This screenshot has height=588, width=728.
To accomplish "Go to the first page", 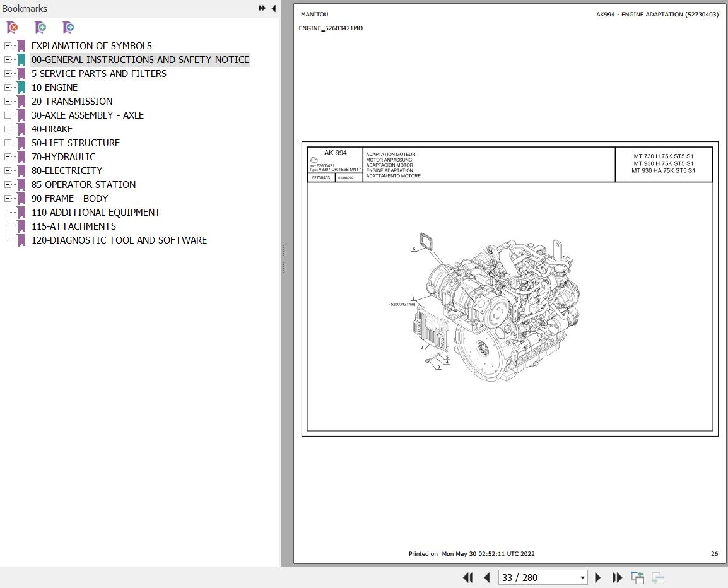I will click(467, 577).
